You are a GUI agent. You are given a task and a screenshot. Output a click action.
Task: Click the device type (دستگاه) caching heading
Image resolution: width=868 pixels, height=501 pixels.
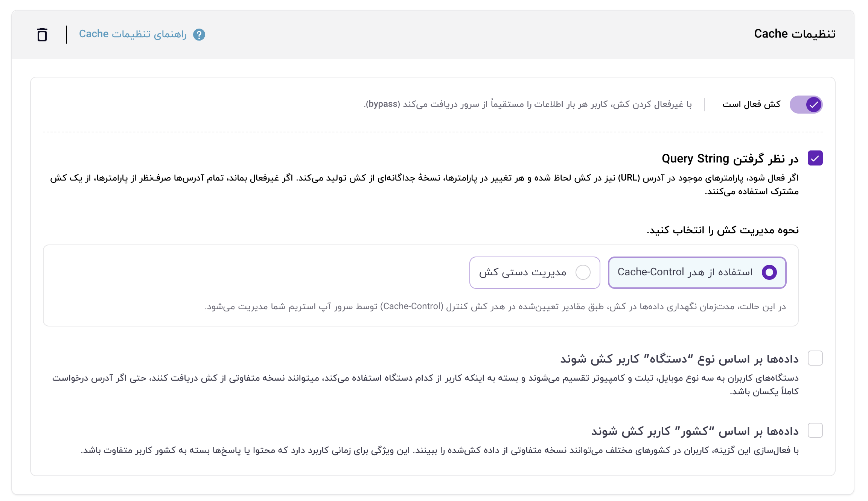(x=679, y=359)
